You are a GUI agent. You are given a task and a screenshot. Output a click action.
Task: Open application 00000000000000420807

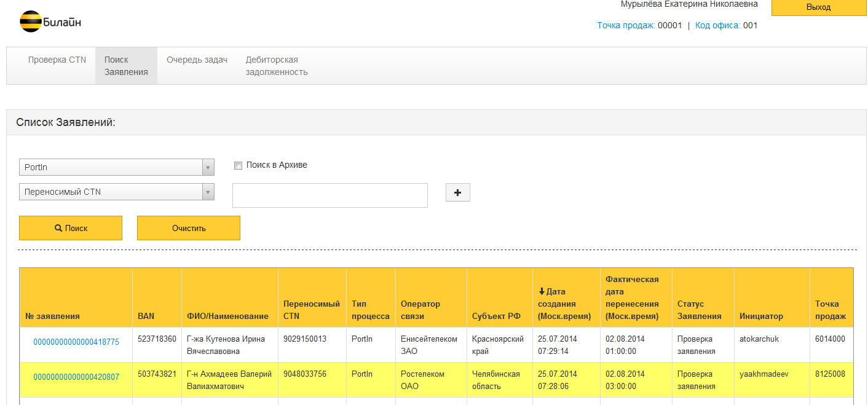coord(76,377)
